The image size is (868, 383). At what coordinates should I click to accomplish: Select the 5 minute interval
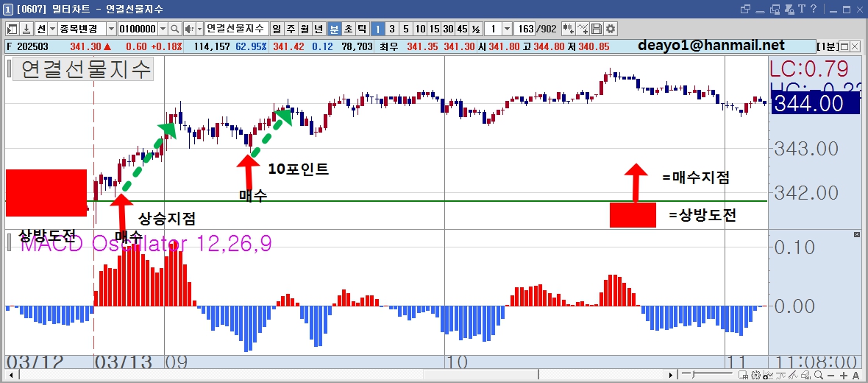tap(406, 29)
